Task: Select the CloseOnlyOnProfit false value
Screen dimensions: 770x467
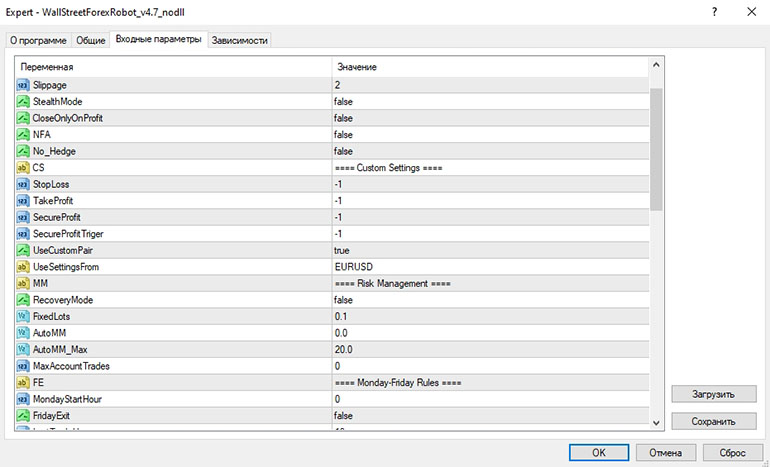Action: pos(343,118)
